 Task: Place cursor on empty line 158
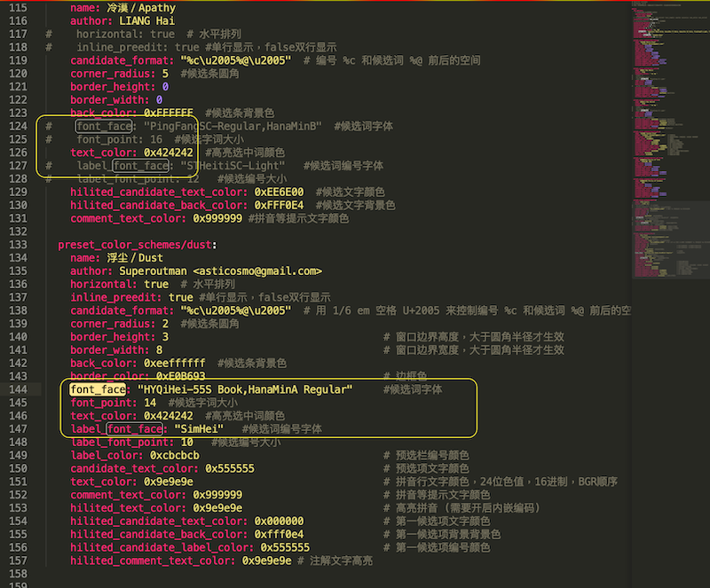pyautogui.click(x=266, y=574)
